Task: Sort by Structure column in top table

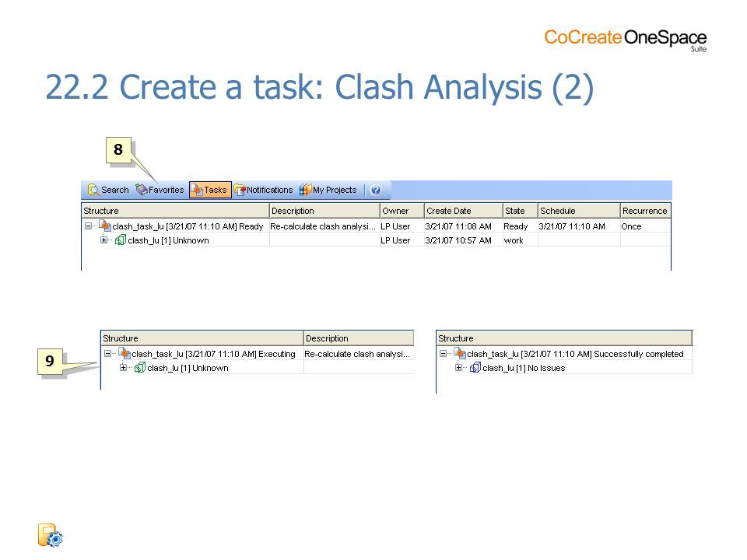Action: coord(175,211)
